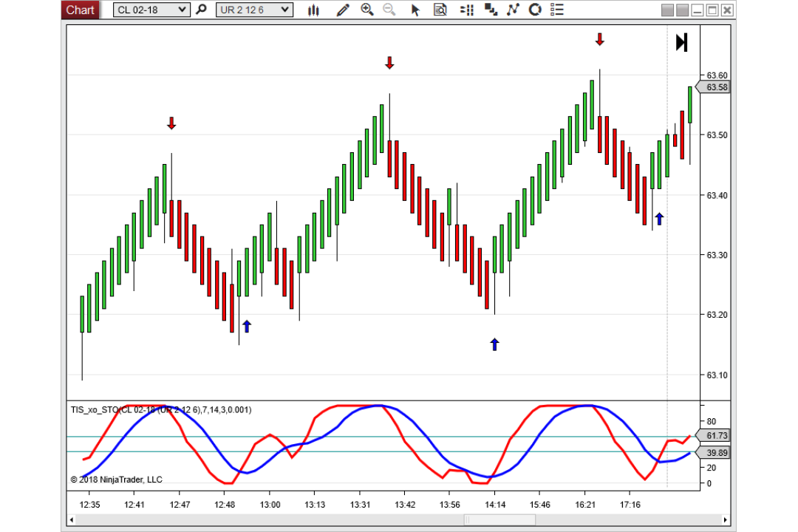Maximize the chart window
This screenshot has height=532, width=798.
[x=712, y=10]
